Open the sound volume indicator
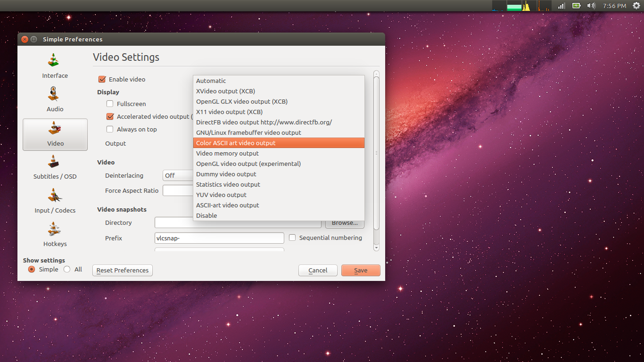 (x=591, y=6)
